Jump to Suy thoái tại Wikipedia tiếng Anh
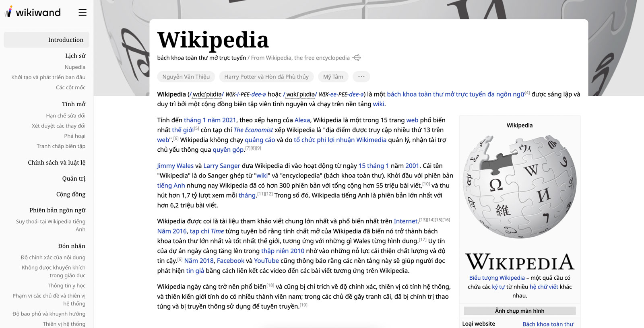The height and width of the screenshot is (328, 644). tap(51, 225)
